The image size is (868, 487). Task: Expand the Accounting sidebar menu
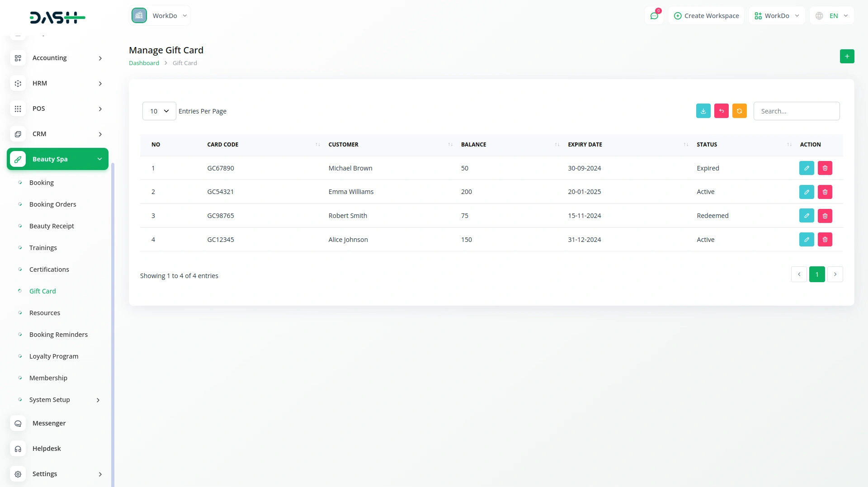click(x=57, y=58)
